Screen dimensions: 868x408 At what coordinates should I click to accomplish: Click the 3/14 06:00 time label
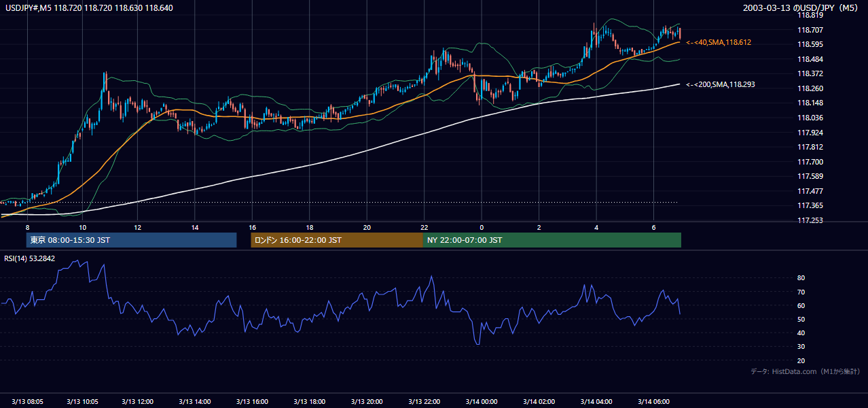click(x=655, y=402)
